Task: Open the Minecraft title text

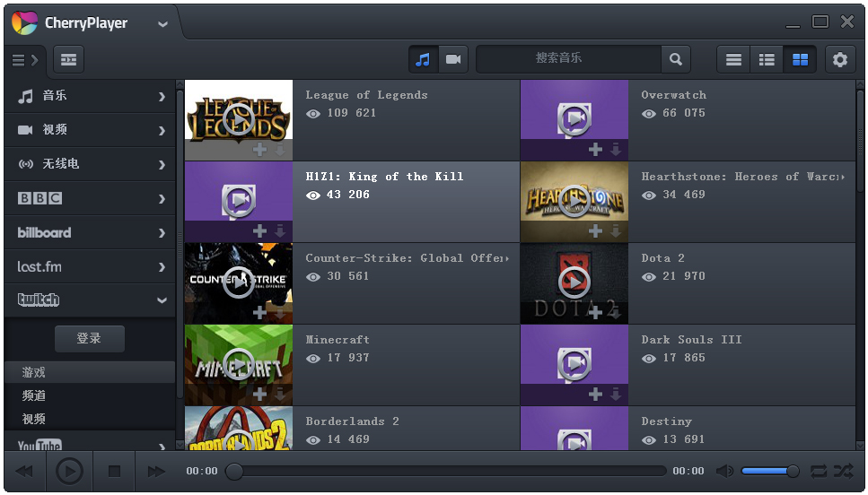Action: pos(338,340)
